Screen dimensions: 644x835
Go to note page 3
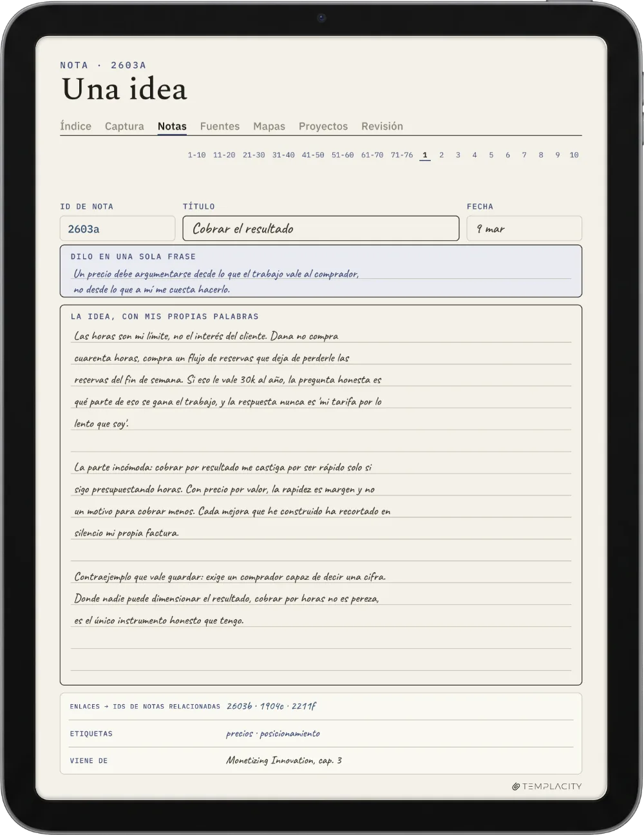pos(458,155)
